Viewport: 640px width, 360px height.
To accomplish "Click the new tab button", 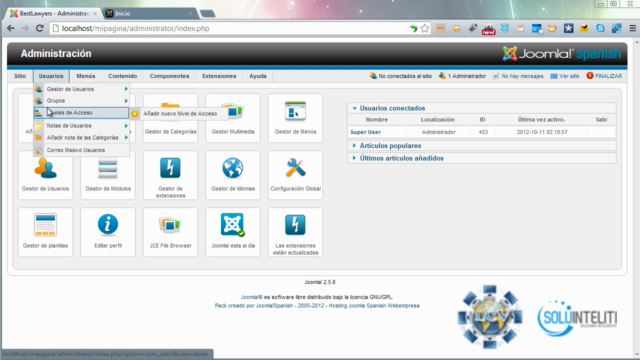I will coord(207,13).
